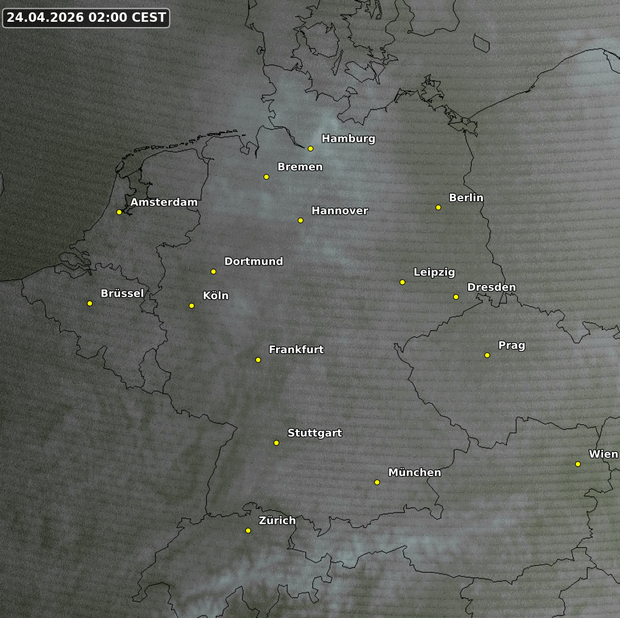620x618 pixels.
Task: Select the Dortmund yellow marker dot
Action: tap(213, 271)
